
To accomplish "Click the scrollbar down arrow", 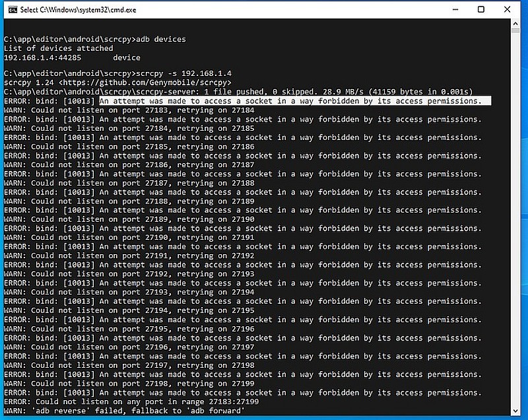I will [515, 411].
